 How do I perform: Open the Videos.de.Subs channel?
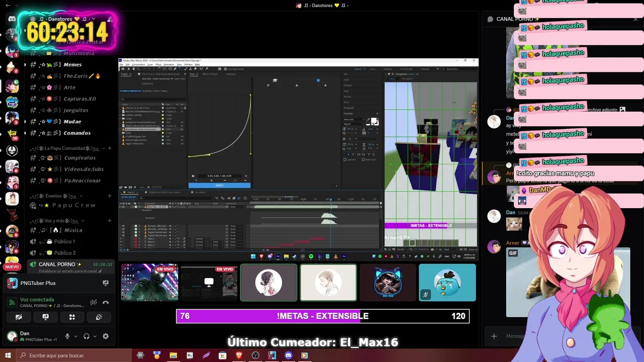click(x=72, y=169)
